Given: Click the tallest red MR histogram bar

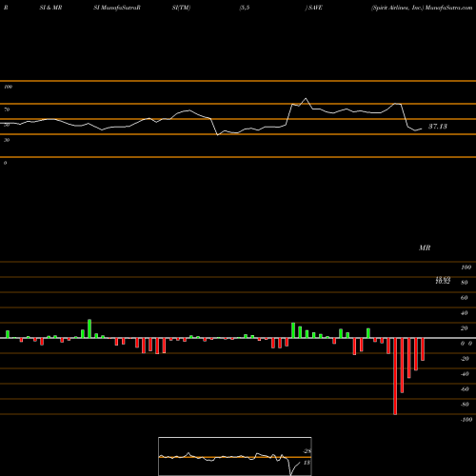Looking at the screenshot, I should (395, 376).
